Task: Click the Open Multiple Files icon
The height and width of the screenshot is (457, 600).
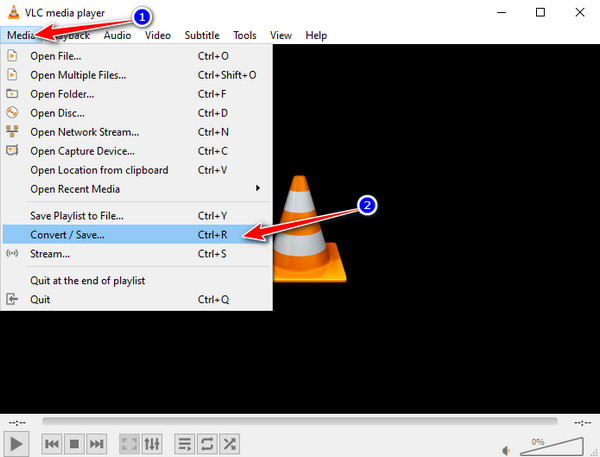Action: tap(12, 74)
